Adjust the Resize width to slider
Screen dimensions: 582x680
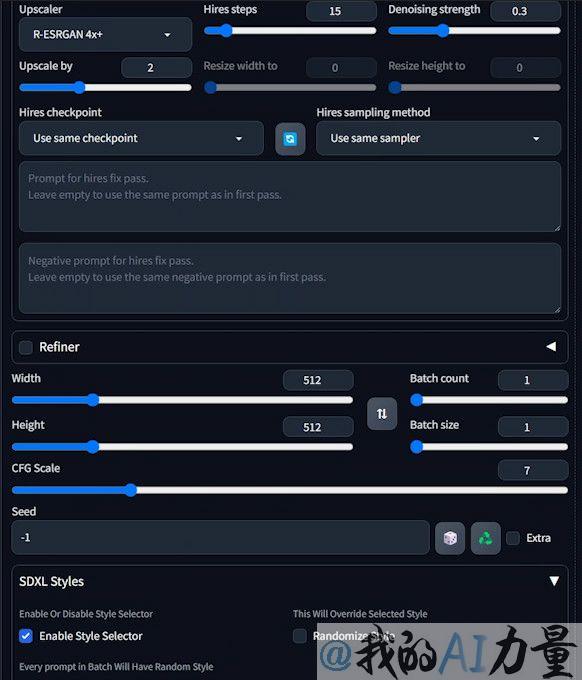[x=290, y=88]
